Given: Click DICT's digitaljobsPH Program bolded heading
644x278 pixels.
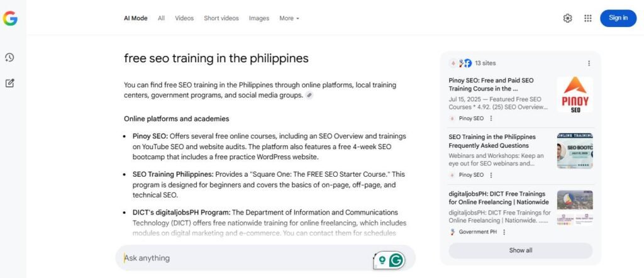Looking at the screenshot, I should (x=181, y=213).
